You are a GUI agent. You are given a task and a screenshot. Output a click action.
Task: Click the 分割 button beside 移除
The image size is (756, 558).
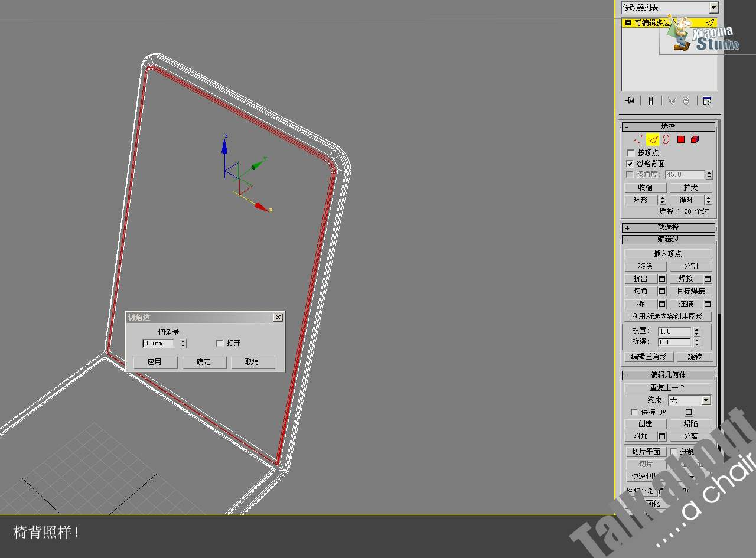coord(690,266)
